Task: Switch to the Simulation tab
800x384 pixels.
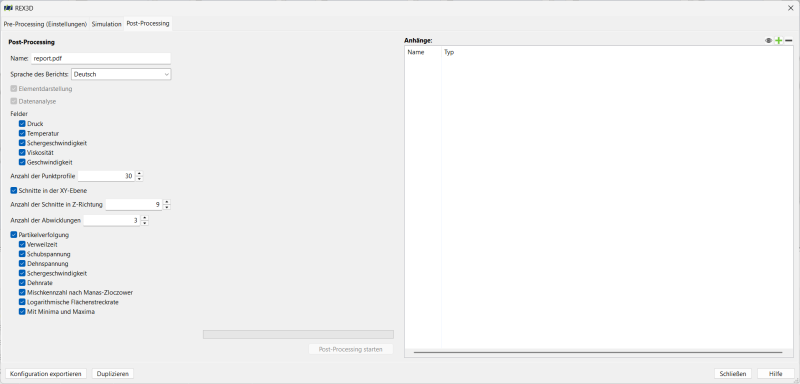Action: tap(107, 24)
